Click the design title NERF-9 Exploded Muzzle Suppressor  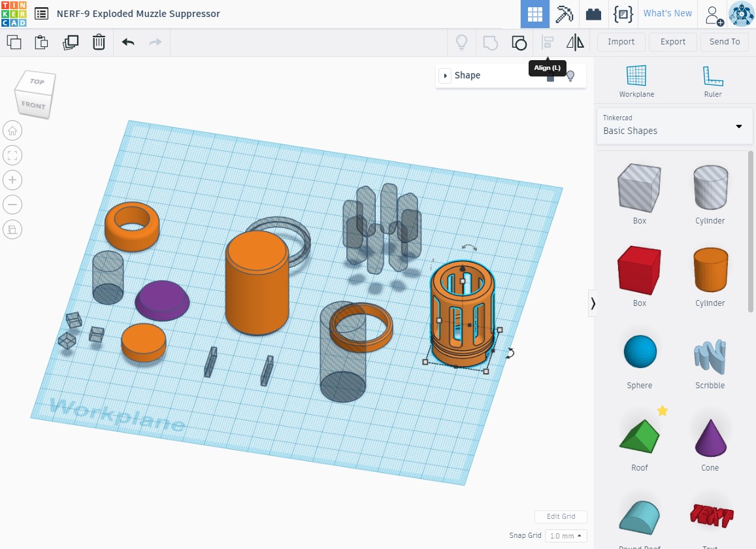pos(139,14)
